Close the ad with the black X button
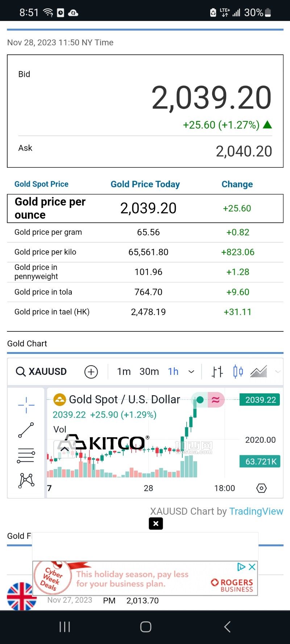Image resolution: width=290 pixels, height=644 pixels. (x=156, y=523)
